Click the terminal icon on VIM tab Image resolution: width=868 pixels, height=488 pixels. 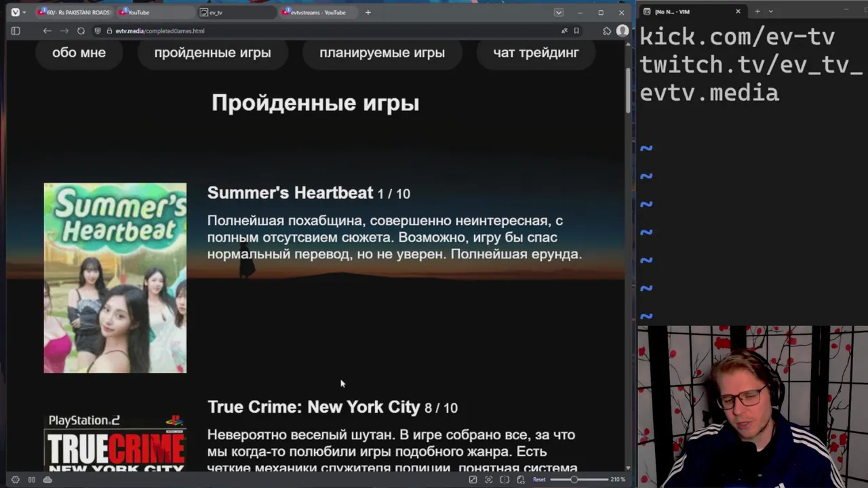647,12
